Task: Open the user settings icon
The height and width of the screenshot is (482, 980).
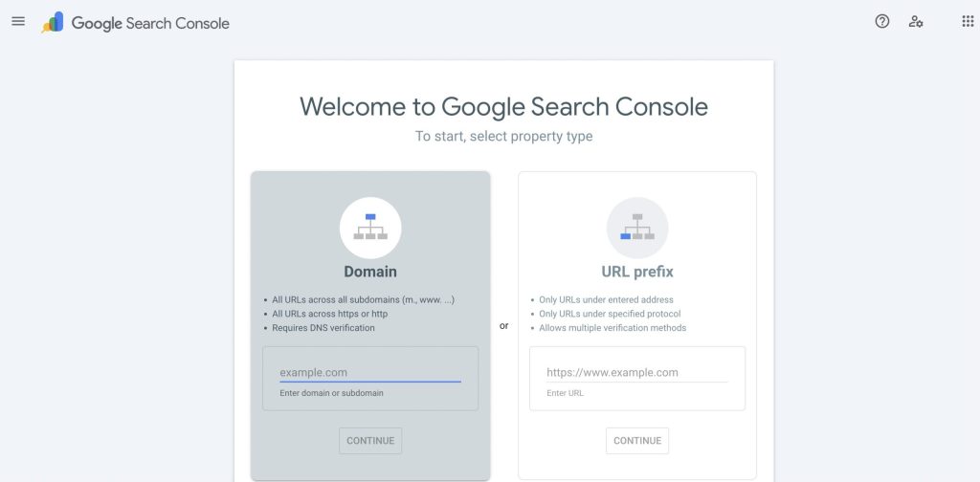Action: click(x=916, y=21)
